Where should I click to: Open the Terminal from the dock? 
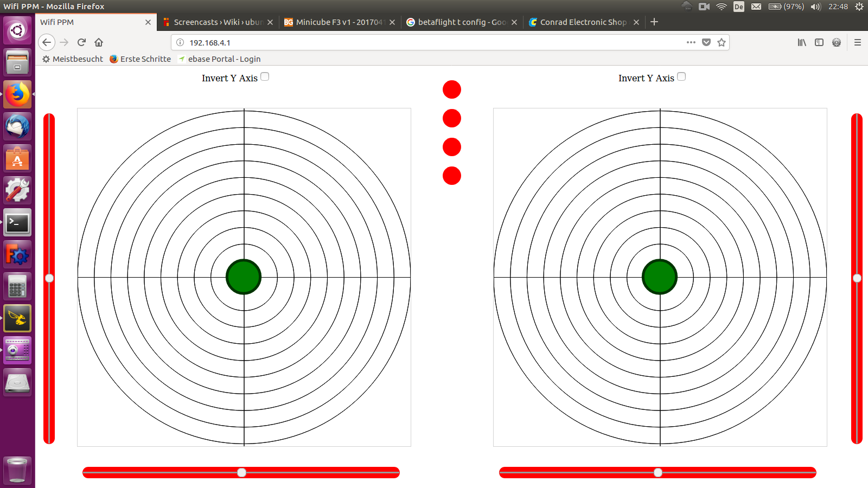click(x=17, y=222)
